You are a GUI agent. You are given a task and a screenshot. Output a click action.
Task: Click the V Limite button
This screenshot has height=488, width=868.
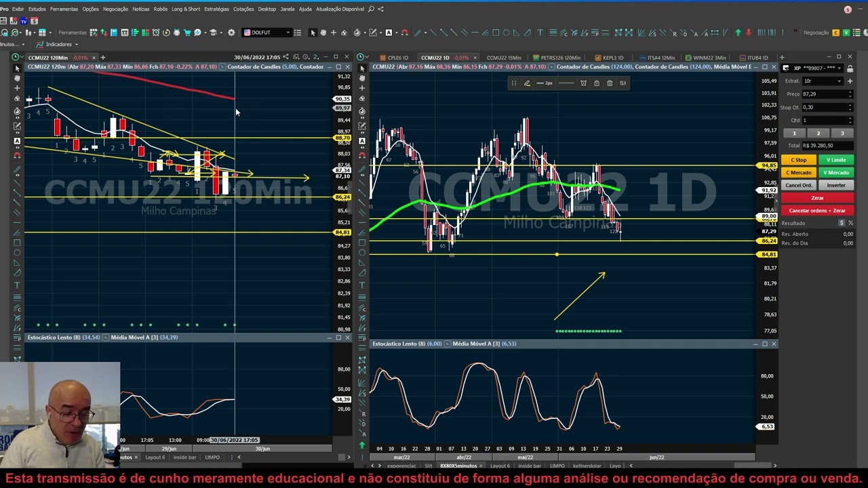[836, 160]
